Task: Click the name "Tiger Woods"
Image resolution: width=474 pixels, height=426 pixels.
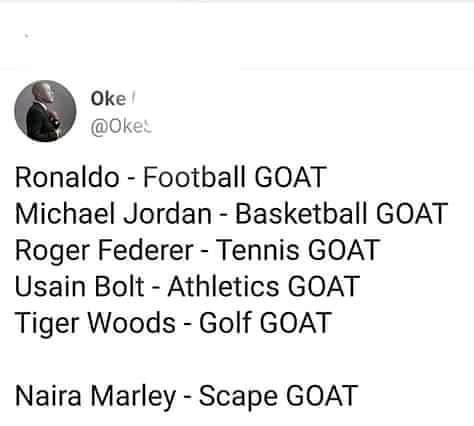Action: (x=95, y=323)
